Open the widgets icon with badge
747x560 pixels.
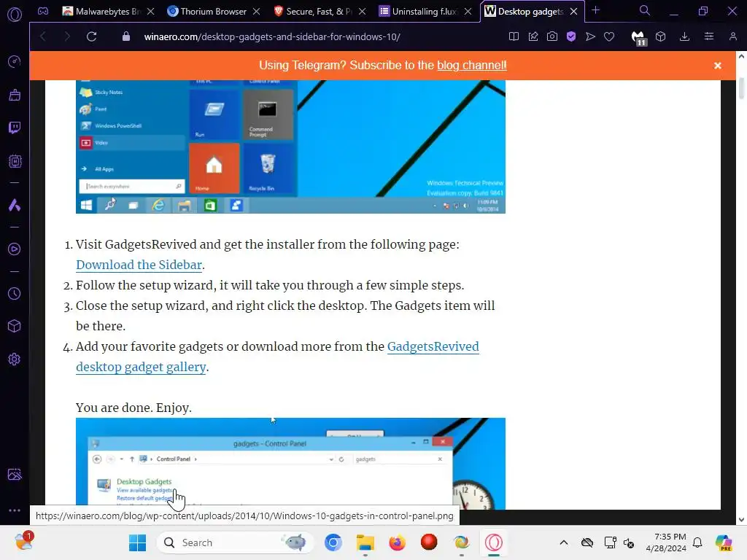pyautogui.click(x=24, y=542)
